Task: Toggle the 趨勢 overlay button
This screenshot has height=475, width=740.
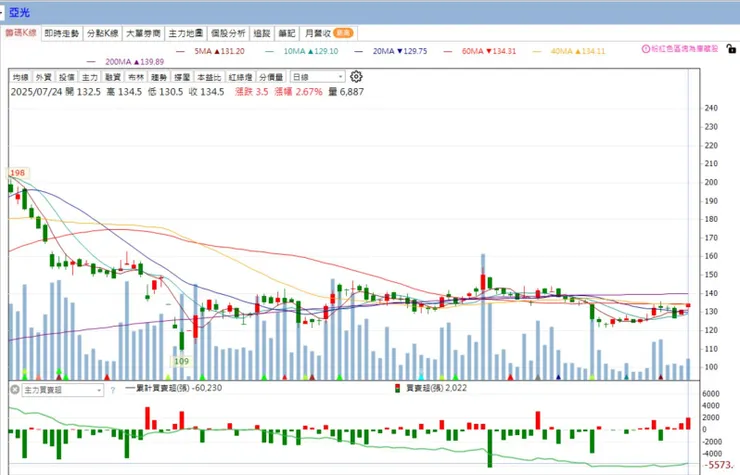Action: [x=159, y=77]
